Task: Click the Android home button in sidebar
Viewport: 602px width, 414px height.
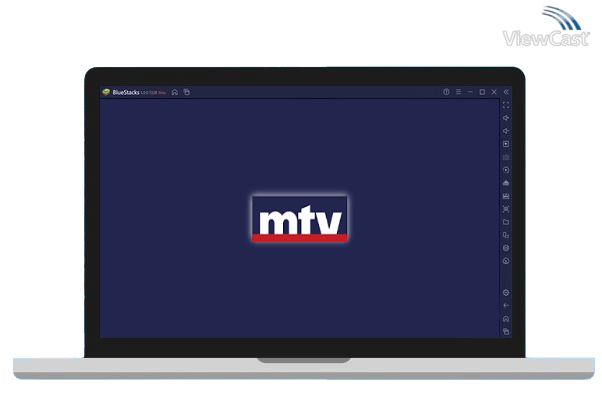Action: (506, 319)
